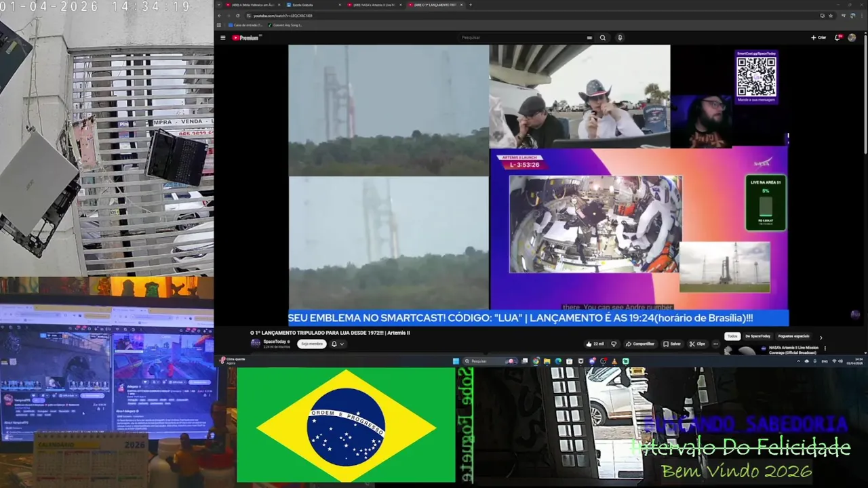Show more filter chips with right chevron
The image size is (868, 488).
pyautogui.click(x=821, y=337)
